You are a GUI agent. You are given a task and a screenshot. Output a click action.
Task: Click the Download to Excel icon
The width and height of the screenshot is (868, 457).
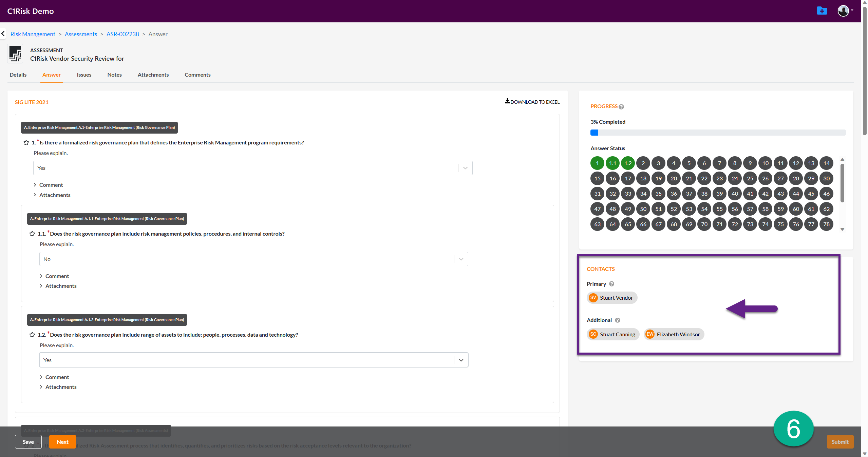pos(507,101)
